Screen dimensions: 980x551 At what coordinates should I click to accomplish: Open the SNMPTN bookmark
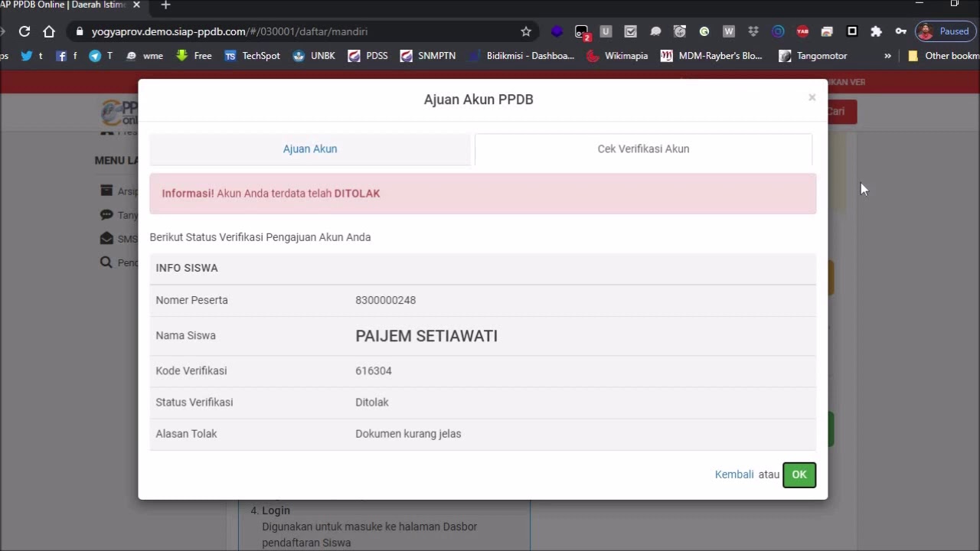(427, 56)
